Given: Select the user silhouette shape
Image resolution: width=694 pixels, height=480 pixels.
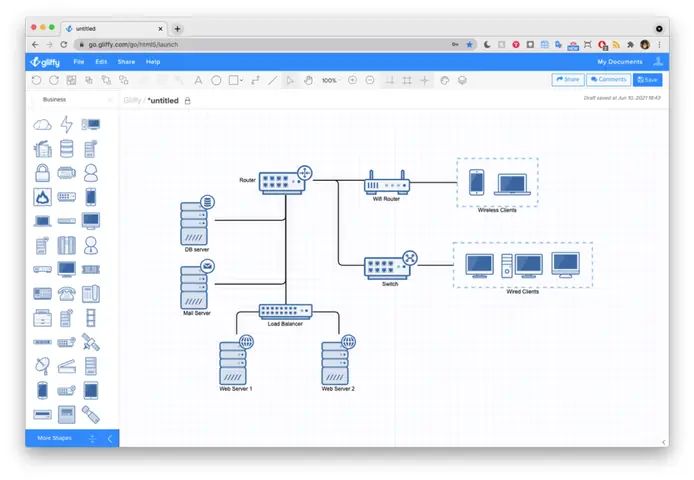Looking at the screenshot, I should [91, 173].
